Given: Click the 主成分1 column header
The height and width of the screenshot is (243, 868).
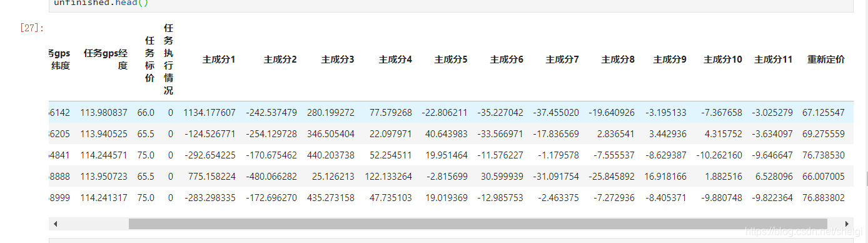Looking at the screenshot, I should click(219, 59).
